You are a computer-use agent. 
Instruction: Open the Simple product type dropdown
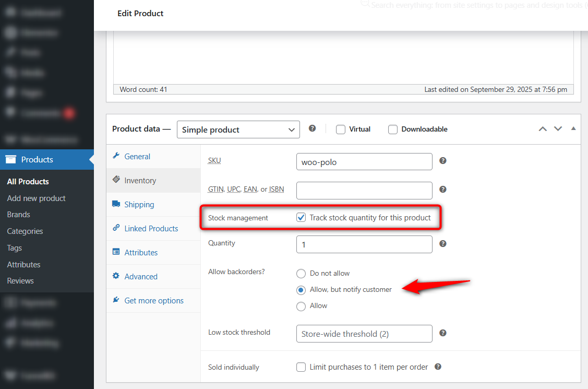[x=238, y=129]
